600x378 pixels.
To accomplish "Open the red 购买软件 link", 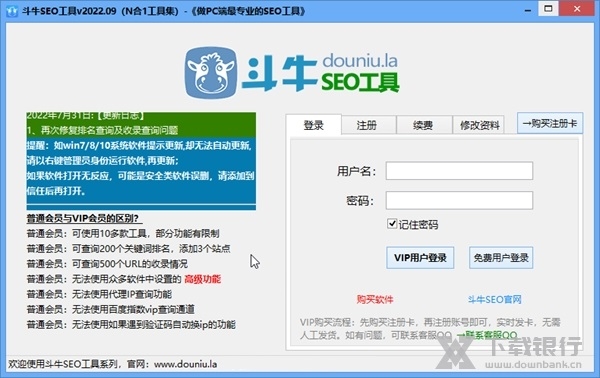I will point(375,299).
